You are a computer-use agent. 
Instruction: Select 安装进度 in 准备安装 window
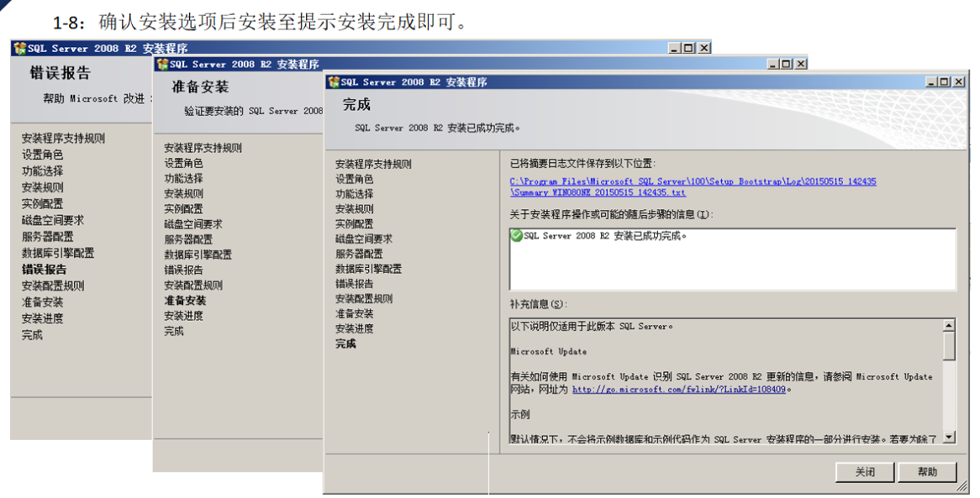[183, 316]
